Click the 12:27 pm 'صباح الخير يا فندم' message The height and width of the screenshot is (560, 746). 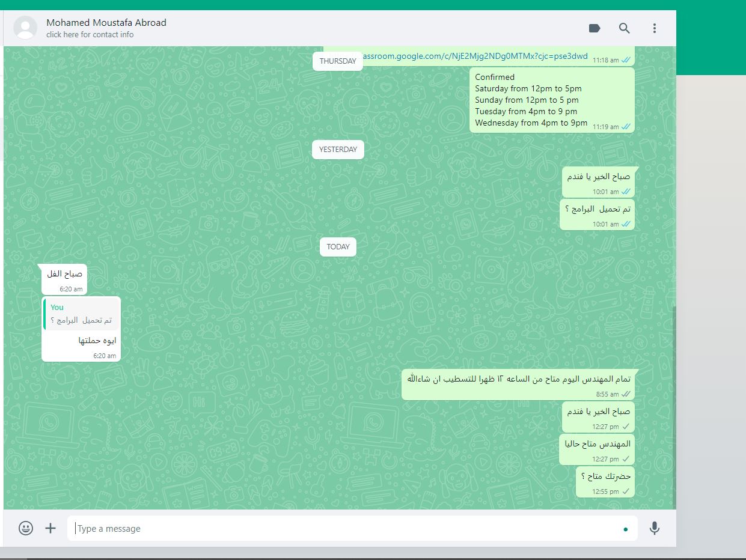pos(598,416)
